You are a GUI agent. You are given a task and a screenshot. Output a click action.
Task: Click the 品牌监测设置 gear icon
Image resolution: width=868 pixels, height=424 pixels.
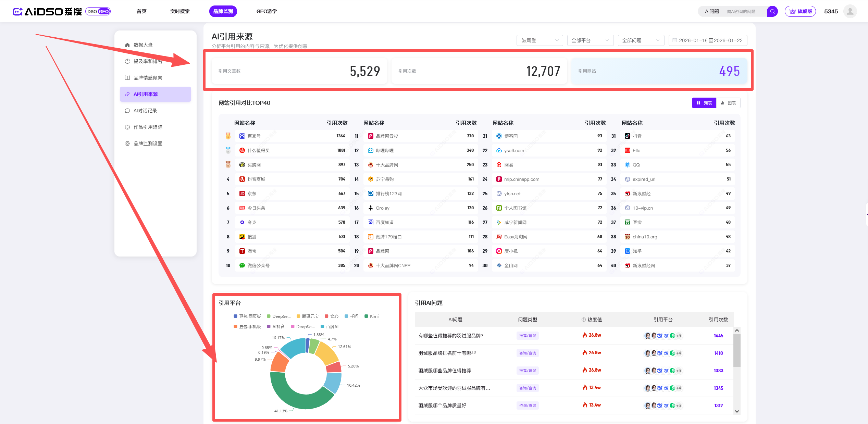[127, 144]
